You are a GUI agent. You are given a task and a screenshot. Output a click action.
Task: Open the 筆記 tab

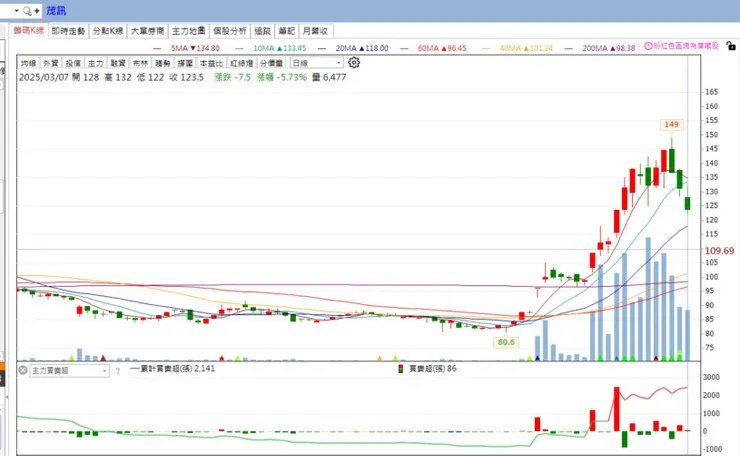(x=286, y=31)
